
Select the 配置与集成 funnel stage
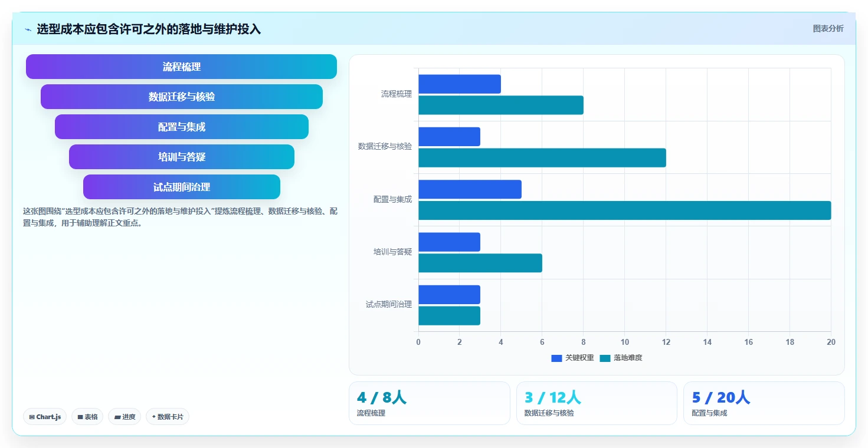click(181, 127)
